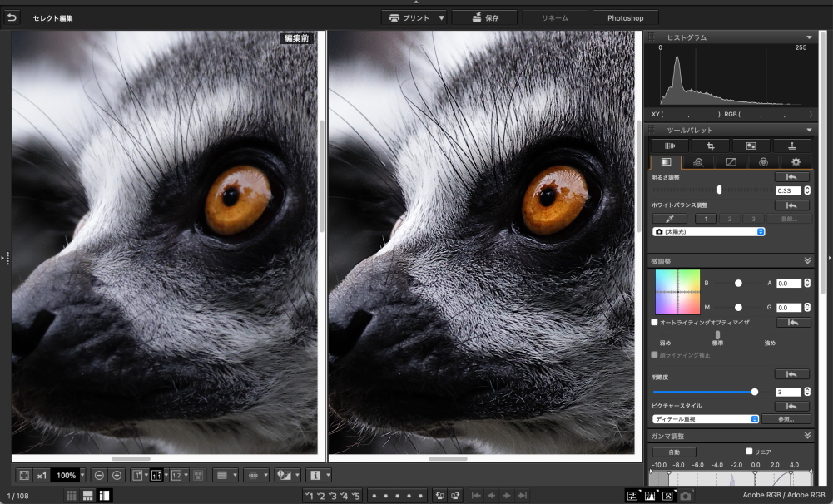Reset the brightness adjustment with undo arrow

click(791, 176)
